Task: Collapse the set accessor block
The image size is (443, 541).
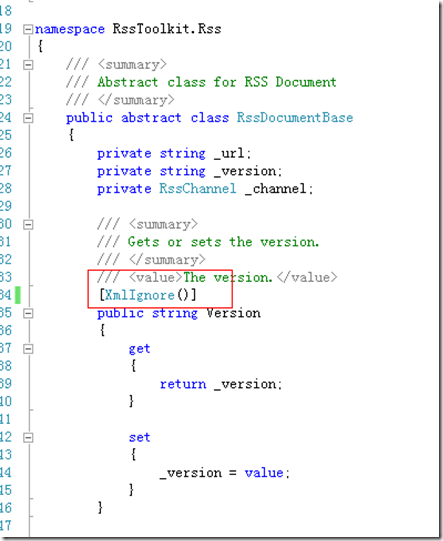Action: point(28,438)
